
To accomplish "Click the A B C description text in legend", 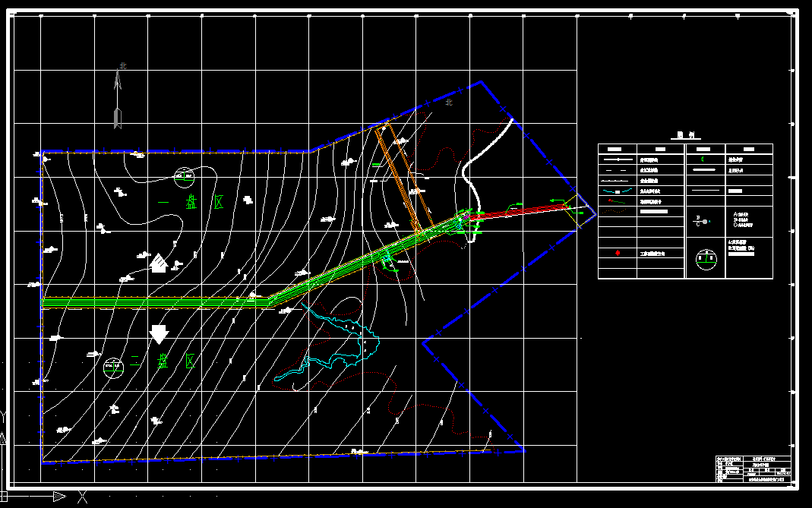I will coord(744,219).
